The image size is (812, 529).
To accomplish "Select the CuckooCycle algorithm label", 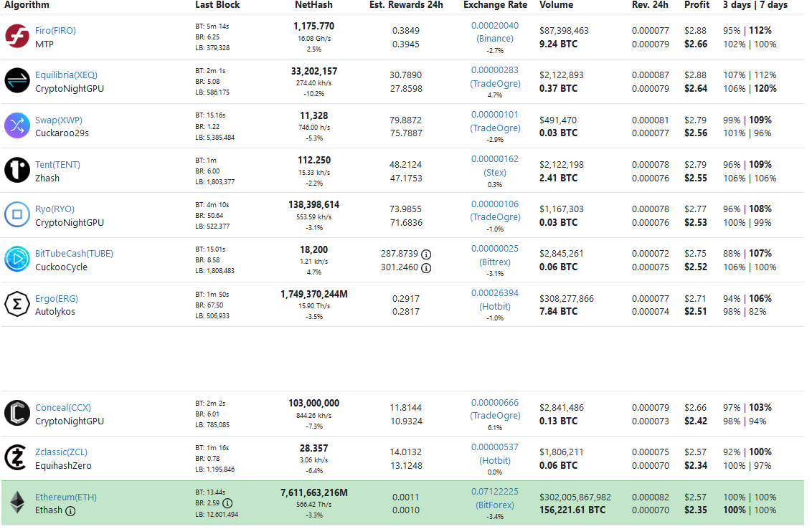I will [x=61, y=267].
